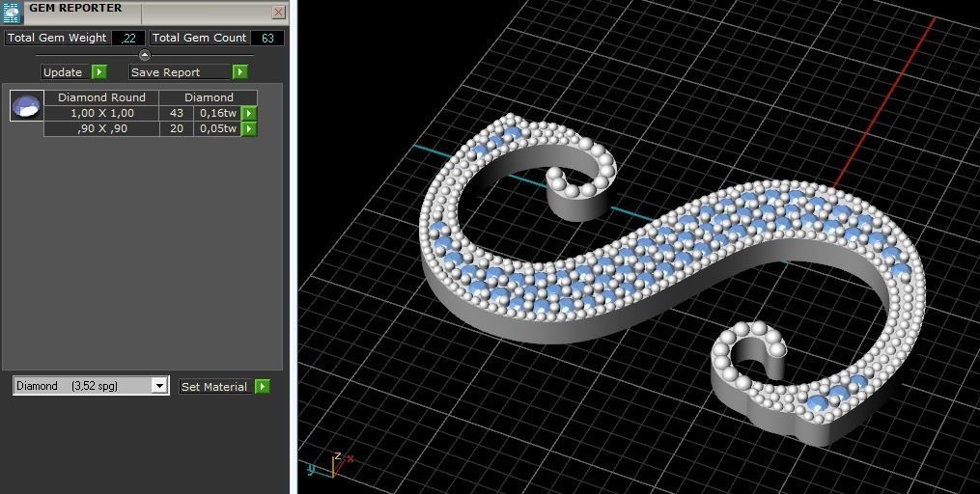Select the diamond round gem thumbnail
This screenshot has height=494, width=980.
click(27, 105)
